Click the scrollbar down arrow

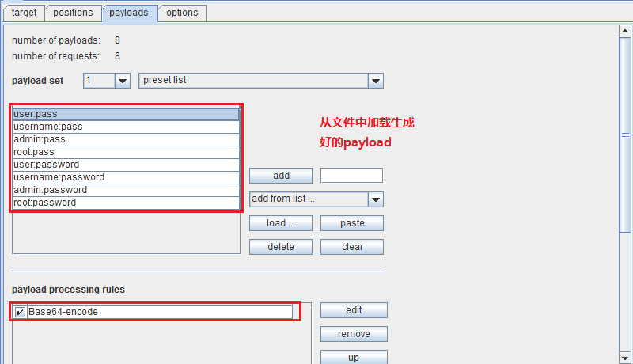625,358
